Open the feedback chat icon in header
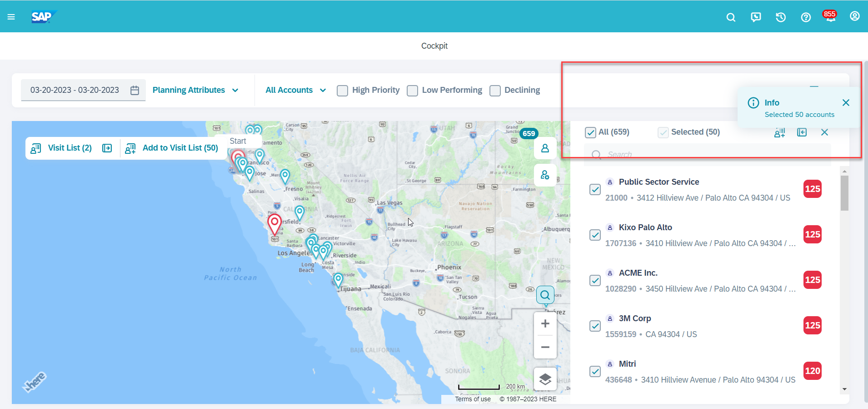 coord(756,17)
